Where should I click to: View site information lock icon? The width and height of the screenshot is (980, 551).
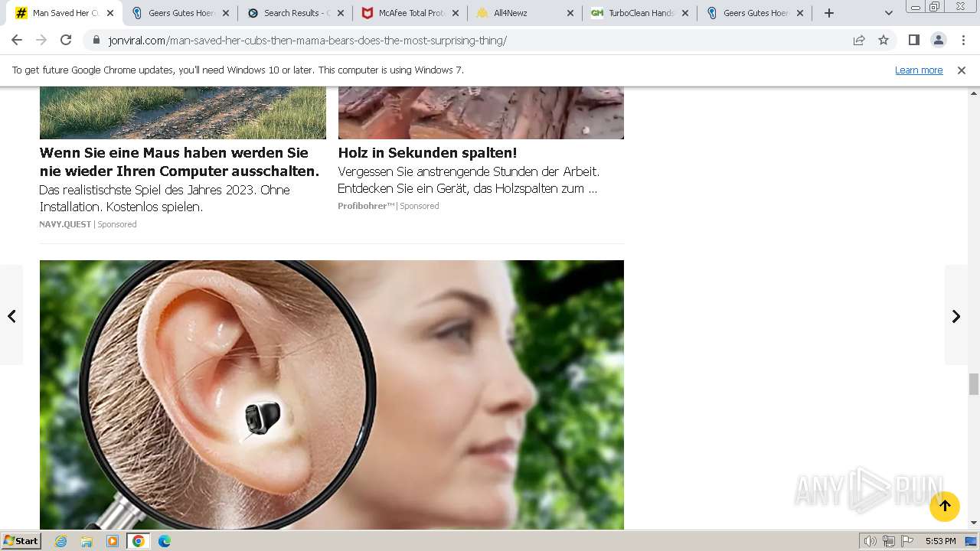pyautogui.click(x=96, y=41)
